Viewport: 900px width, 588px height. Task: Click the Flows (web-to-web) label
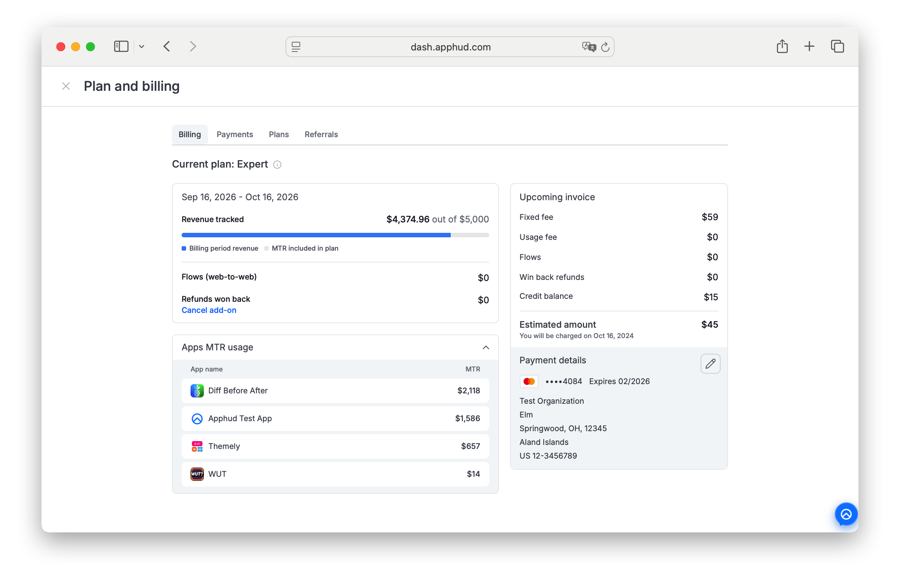point(219,277)
